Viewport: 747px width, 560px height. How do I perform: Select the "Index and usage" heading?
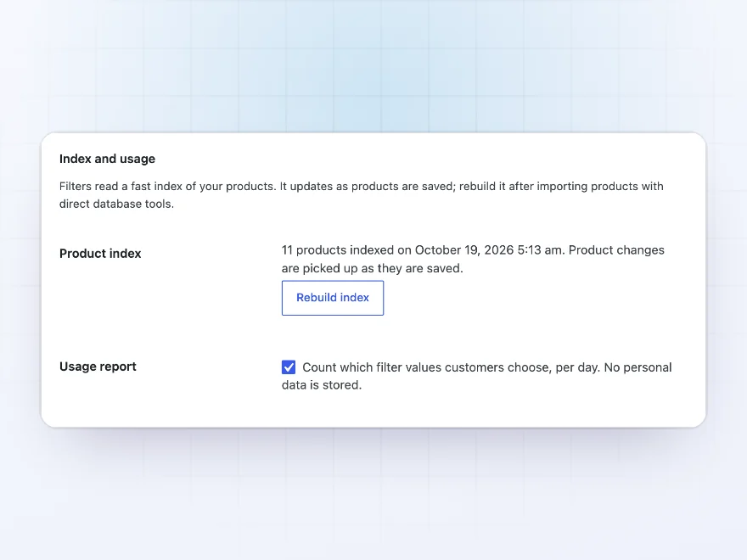[107, 159]
